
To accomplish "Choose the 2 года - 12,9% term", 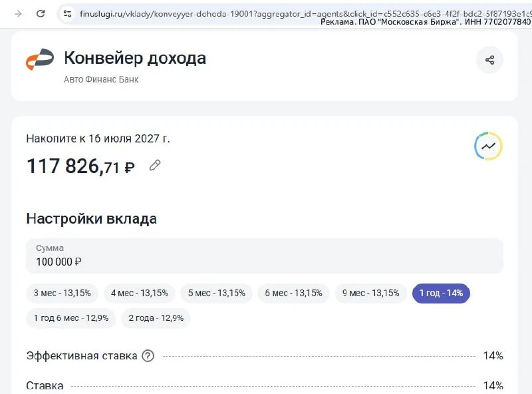I will coord(156,318).
